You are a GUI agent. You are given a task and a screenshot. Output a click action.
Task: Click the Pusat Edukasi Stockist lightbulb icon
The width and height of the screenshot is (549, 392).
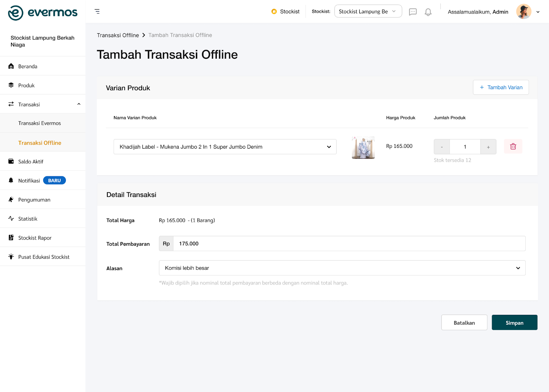[11, 257]
